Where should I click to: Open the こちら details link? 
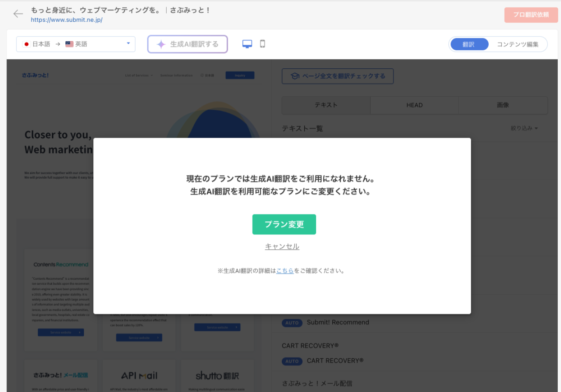[x=285, y=270]
